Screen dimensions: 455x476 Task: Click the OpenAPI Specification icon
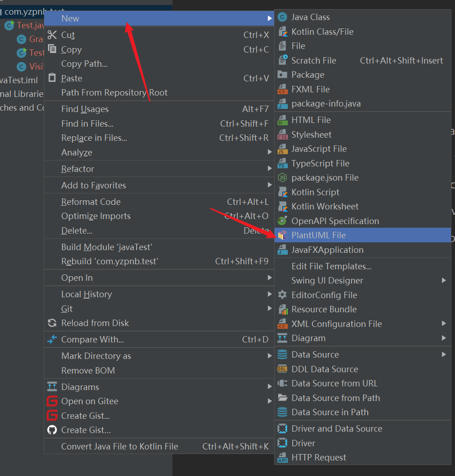pyautogui.click(x=282, y=221)
